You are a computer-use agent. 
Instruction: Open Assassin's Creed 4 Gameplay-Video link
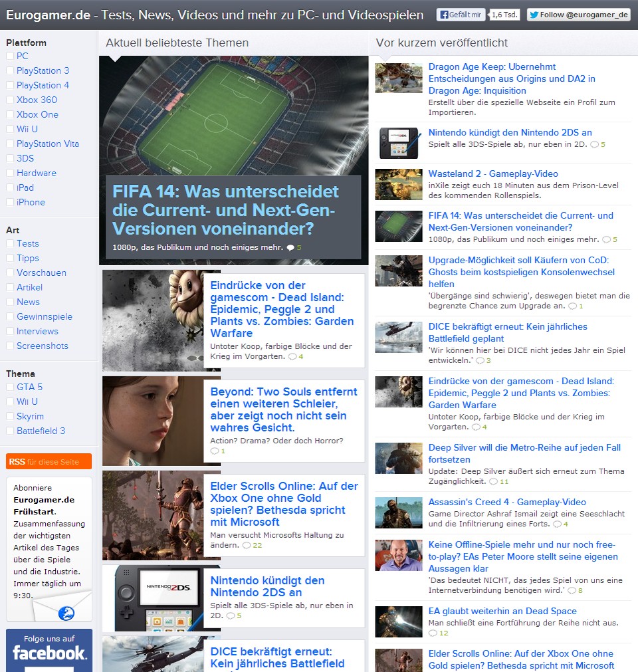click(507, 502)
